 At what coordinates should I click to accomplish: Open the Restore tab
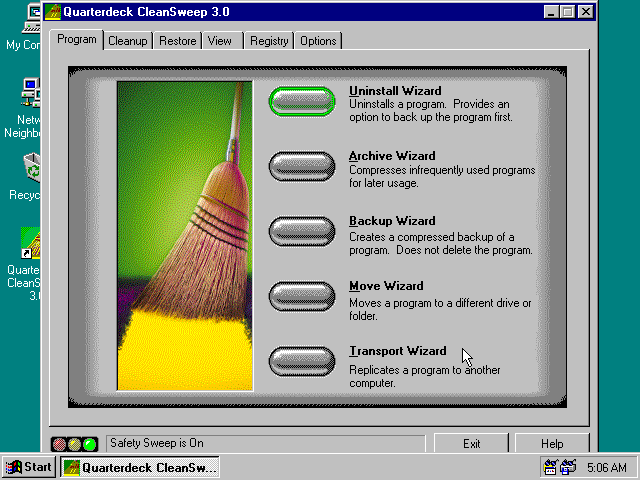click(x=178, y=41)
